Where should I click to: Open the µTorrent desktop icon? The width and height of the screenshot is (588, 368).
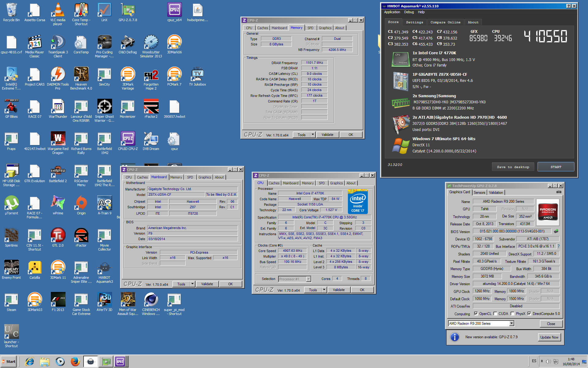(x=11, y=205)
